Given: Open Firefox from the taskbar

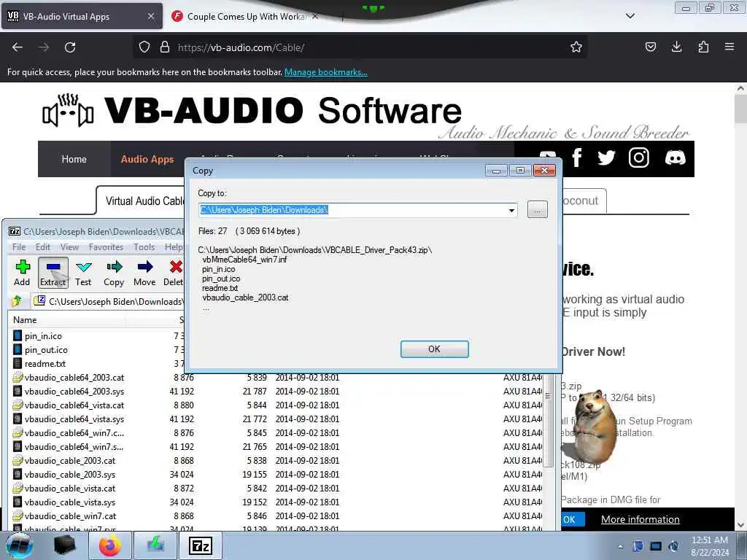Looking at the screenshot, I should [x=110, y=545].
